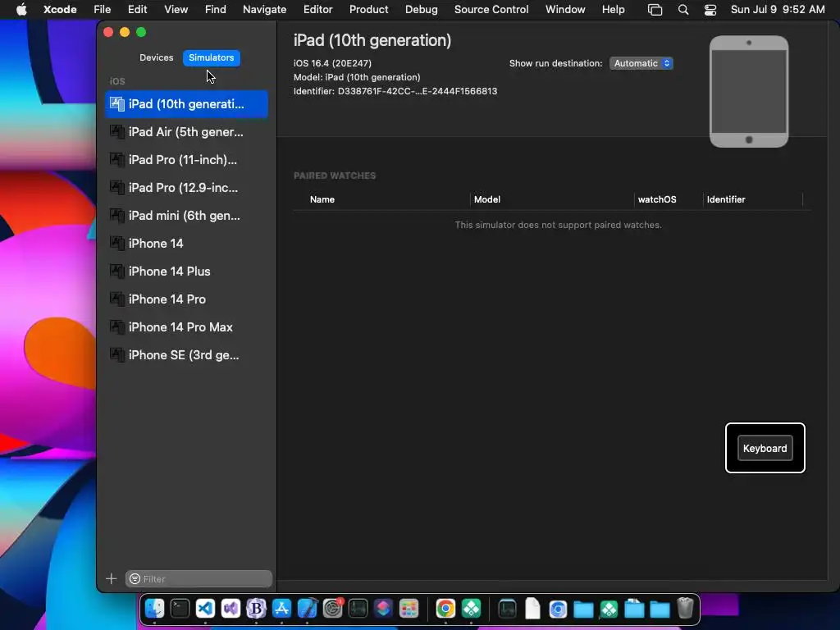Pick the iPhone 14 Pro Max simulator
This screenshot has height=630, width=840.
pyautogui.click(x=186, y=326)
